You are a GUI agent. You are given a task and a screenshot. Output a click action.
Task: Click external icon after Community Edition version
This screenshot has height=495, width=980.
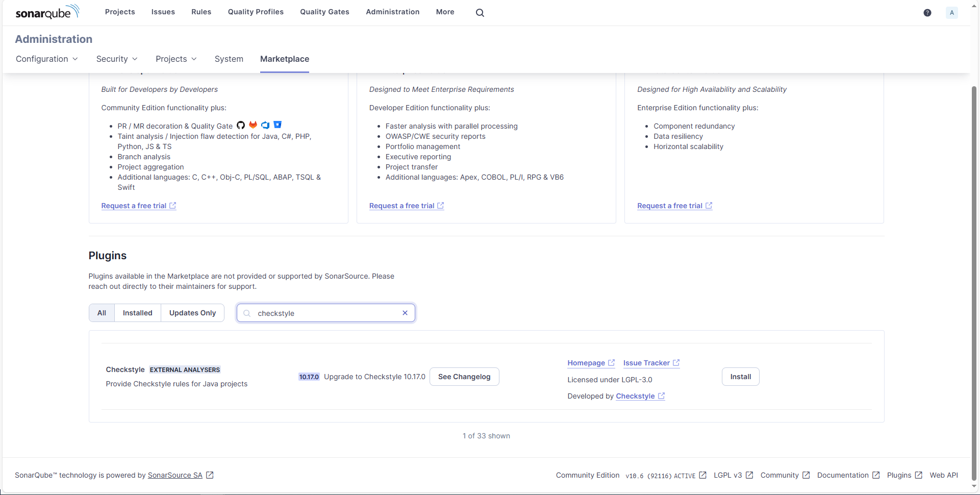coord(702,475)
